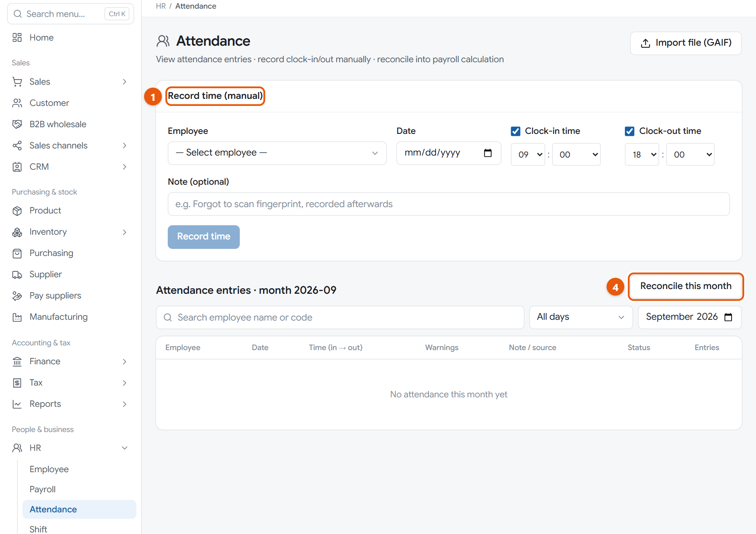The width and height of the screenshot is (756, 534).
Task: Uncheck the Clock-in time checkbox
Action: [x=515, y=131]
